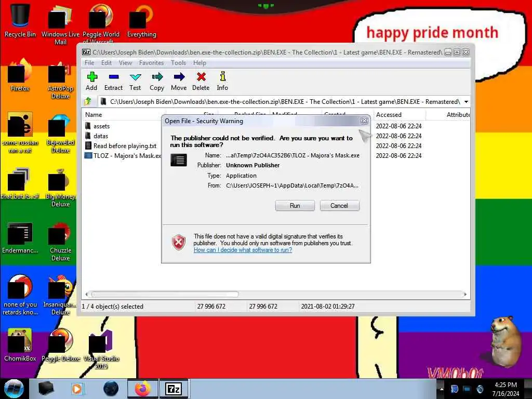Click the Move toolbar icon
This screenshot has height=399, width=532.
(x=179, y=81)
